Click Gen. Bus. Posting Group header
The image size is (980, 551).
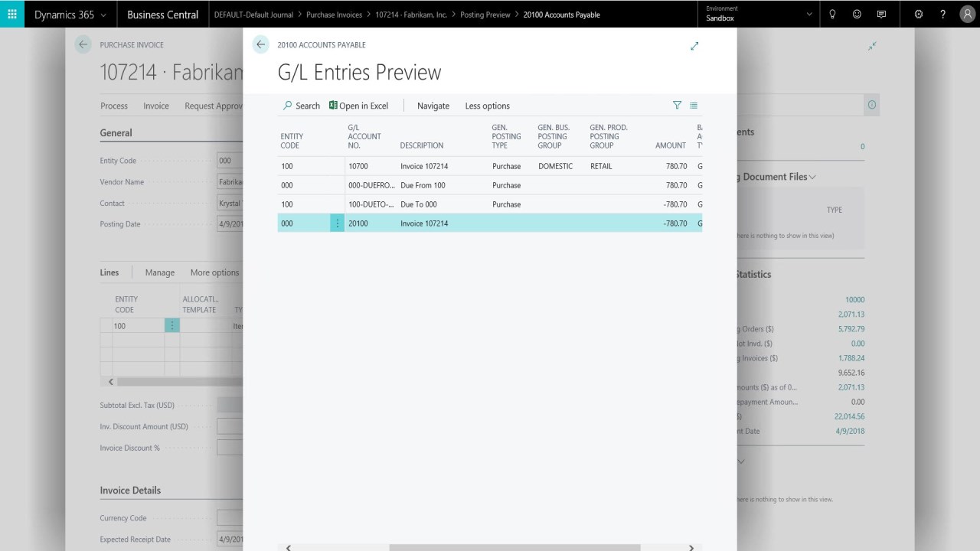[x=554, y=136]
